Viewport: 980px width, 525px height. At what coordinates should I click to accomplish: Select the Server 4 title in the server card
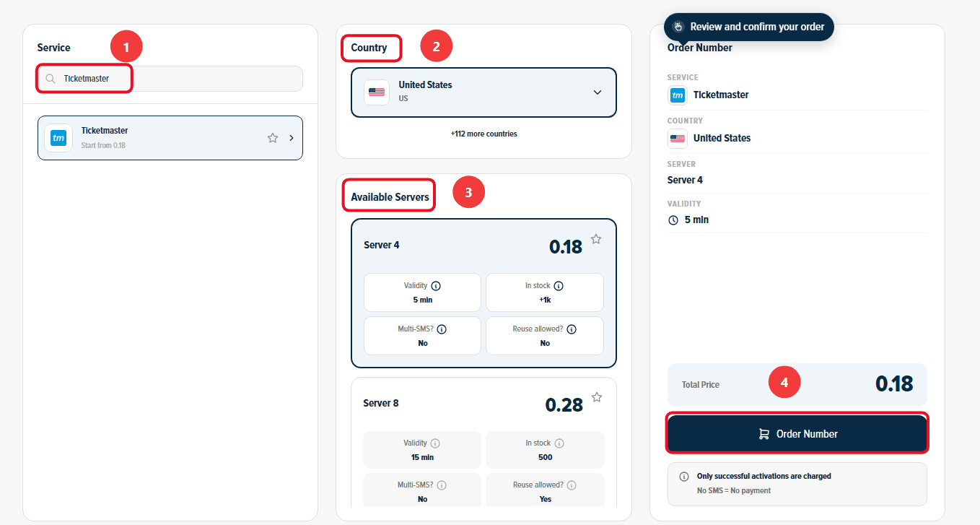382,246
